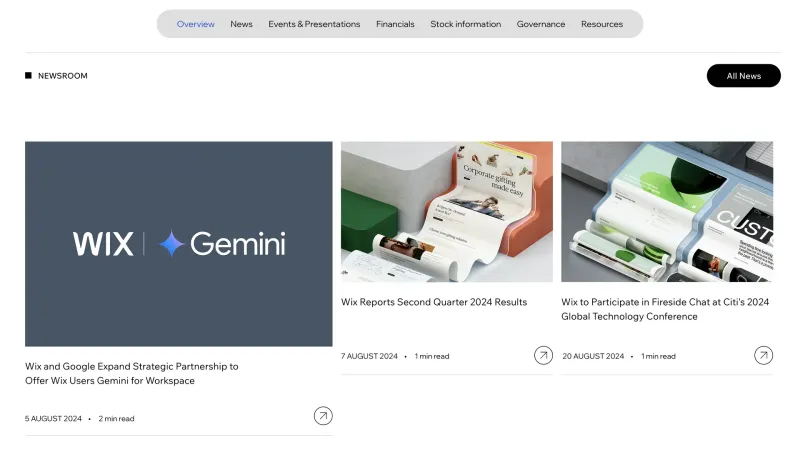The image size is (800, 450).
Task: Click the arrow icon for 7 August article
Action: (x=543, y=355)
